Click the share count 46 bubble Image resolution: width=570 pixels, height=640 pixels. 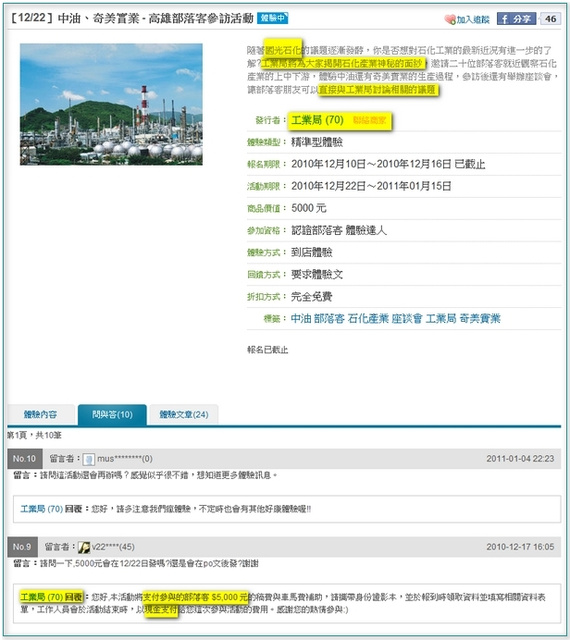pyautogui.click(x=550, y=19)
